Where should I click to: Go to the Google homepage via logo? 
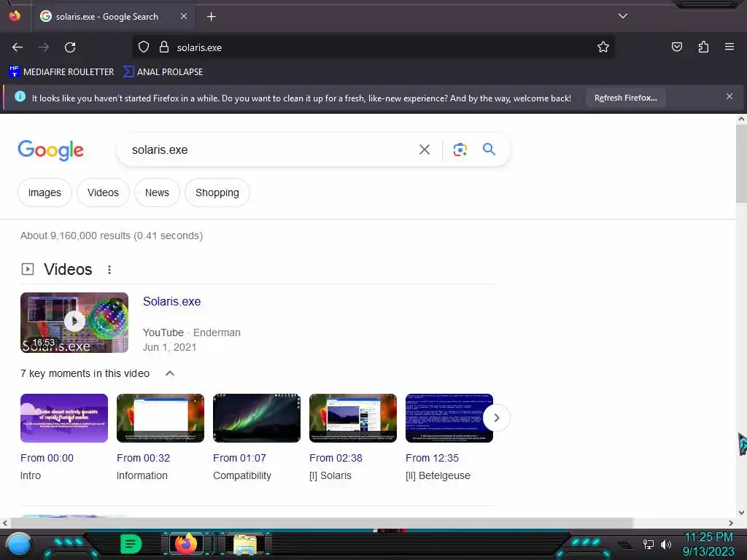click(x=50, y=150)
